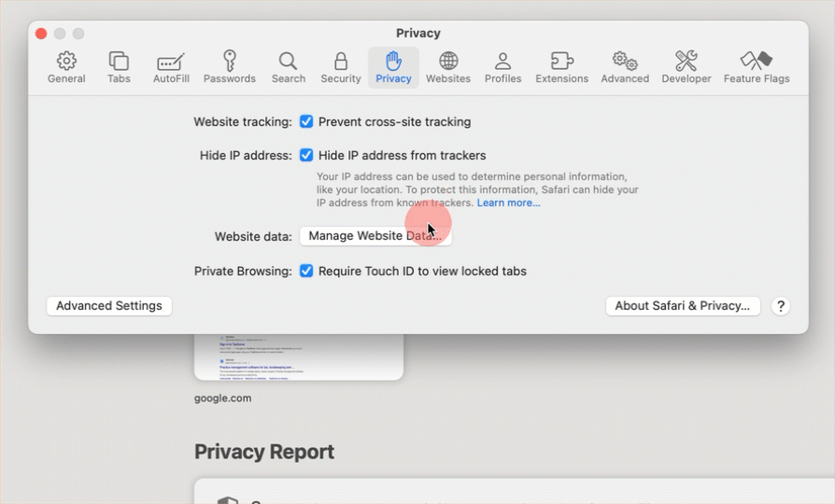Viewport: 835px width, 504px height.
Task: Open the General settings pane
Action: coord(66,67)
